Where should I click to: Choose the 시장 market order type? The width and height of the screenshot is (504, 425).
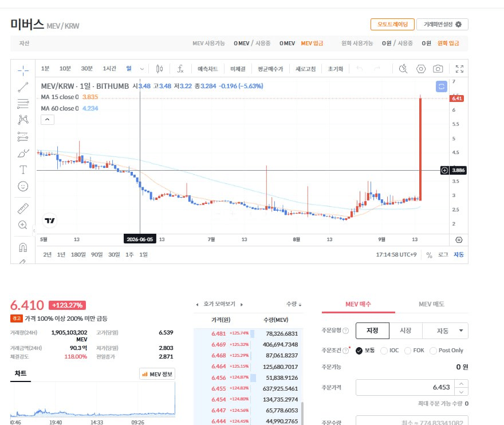tap(405, 330)
